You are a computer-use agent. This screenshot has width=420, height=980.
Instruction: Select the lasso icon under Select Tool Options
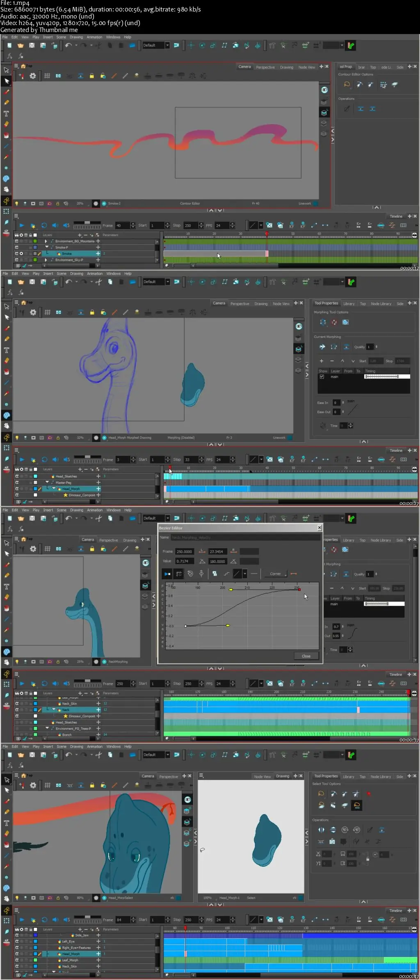click(321, 794)
